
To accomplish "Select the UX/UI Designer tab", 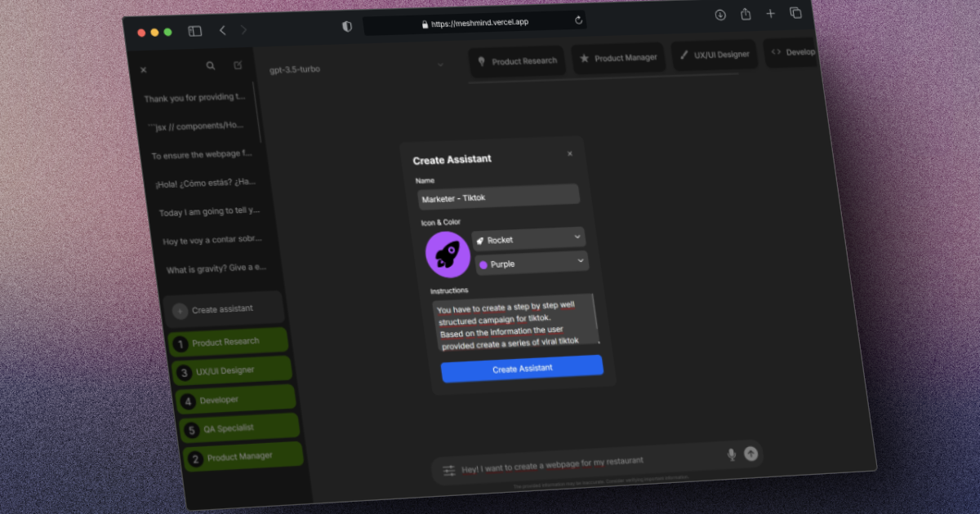I will click(x=715, y=55).
